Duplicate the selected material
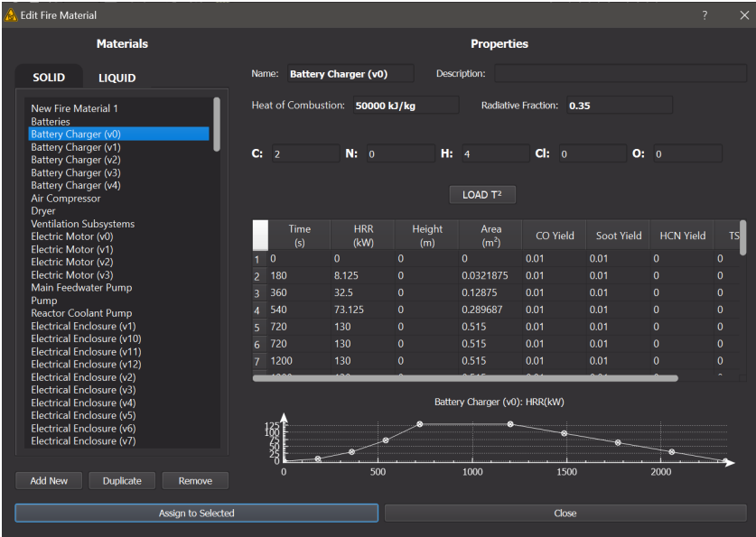Viewport: 756px width, 537px height. click(122, 480)
